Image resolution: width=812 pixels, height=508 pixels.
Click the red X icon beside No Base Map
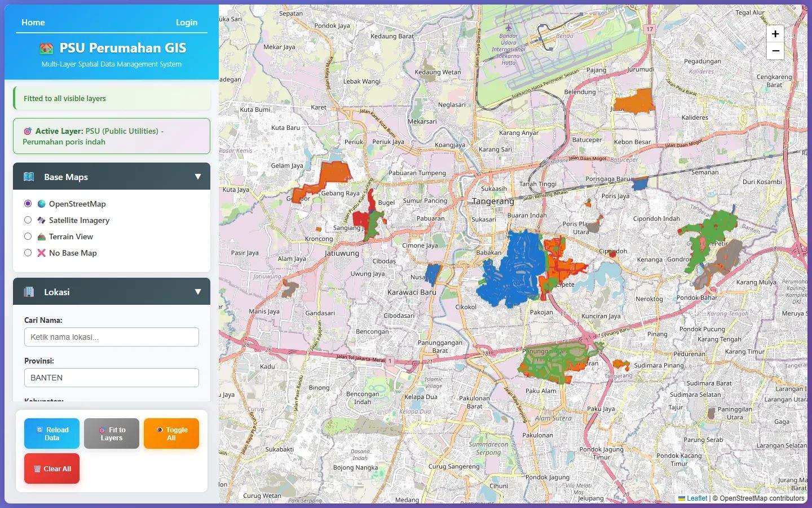point(41,253)
